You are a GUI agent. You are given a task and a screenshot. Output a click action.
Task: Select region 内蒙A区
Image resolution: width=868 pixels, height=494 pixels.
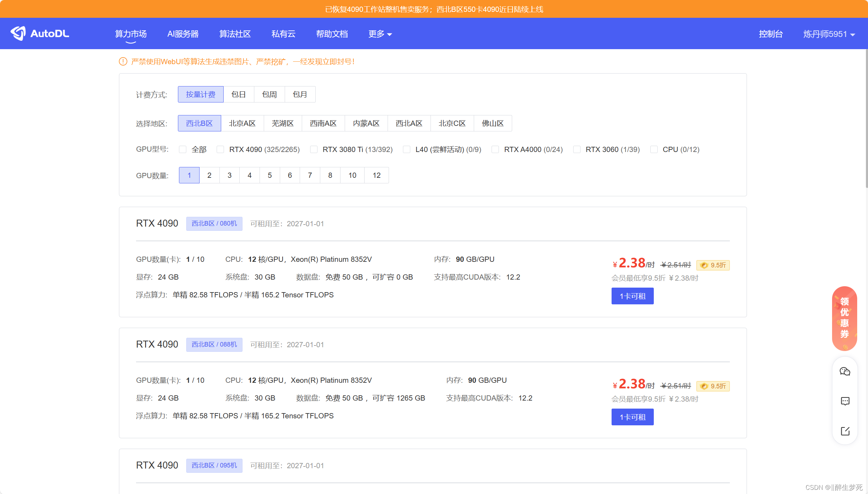pos(366,123)
